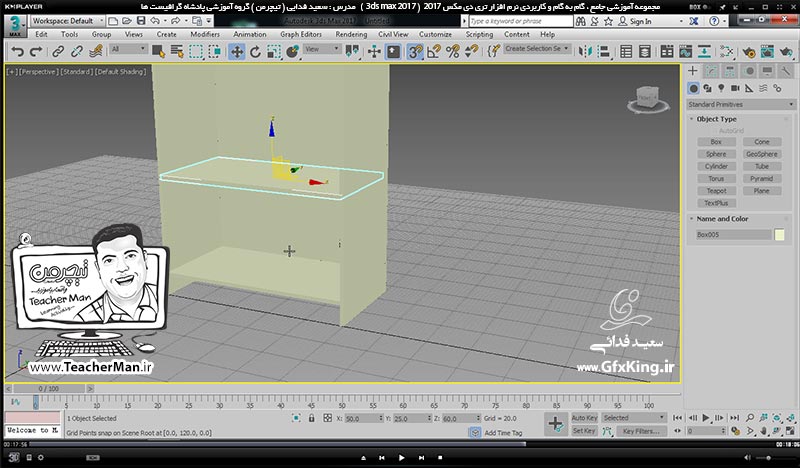This screenshot has height=468, width=800.
Task: Open the selection filter 'All' dropdown
Action: point(129,49)
